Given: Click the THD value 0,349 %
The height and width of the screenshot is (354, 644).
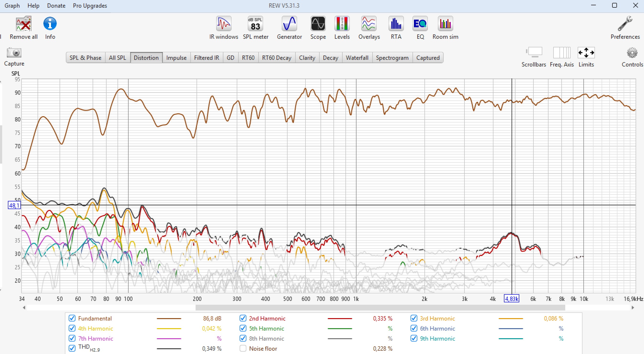Looking at the screenshot, I should point(212,348).
